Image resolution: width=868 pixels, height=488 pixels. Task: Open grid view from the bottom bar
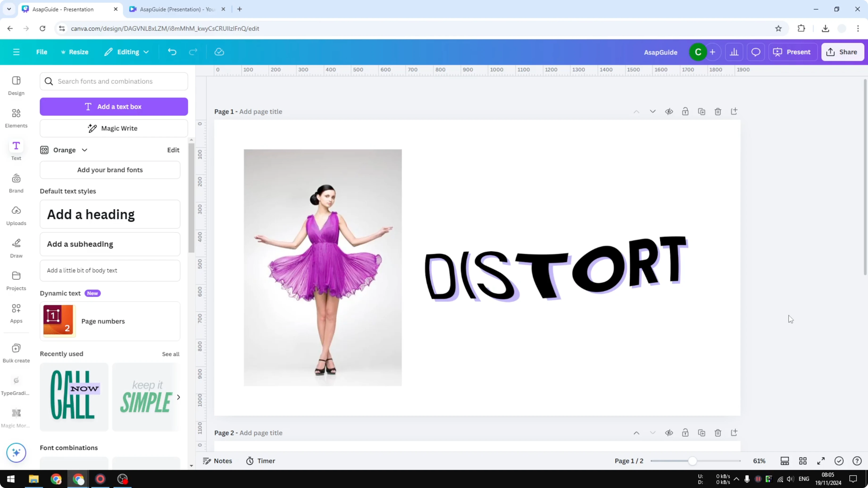[x=803, y=461]
